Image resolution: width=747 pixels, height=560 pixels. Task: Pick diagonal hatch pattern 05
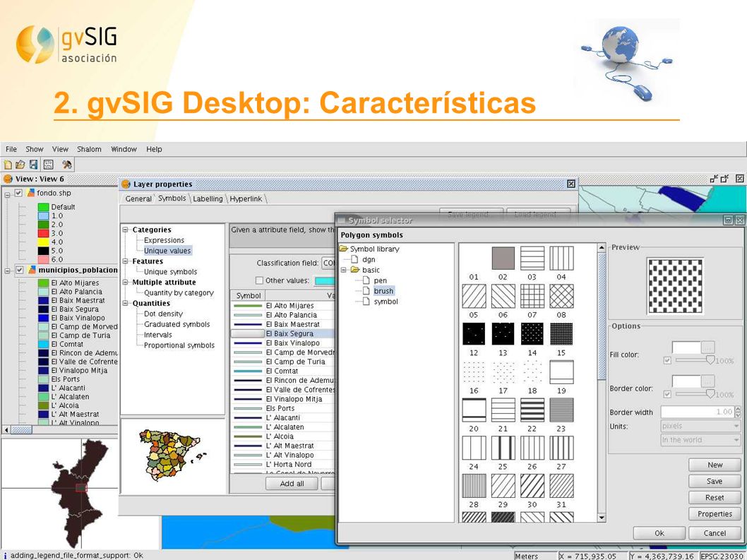(x=474, y=296)
